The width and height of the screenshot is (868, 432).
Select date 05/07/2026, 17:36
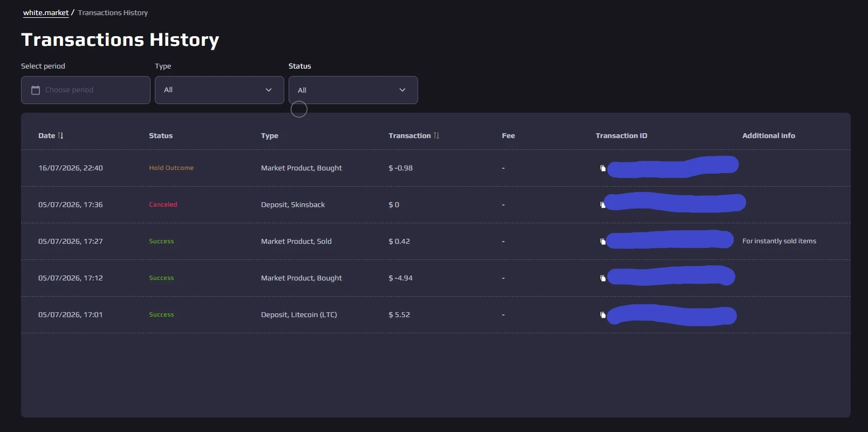pos(71,204)
